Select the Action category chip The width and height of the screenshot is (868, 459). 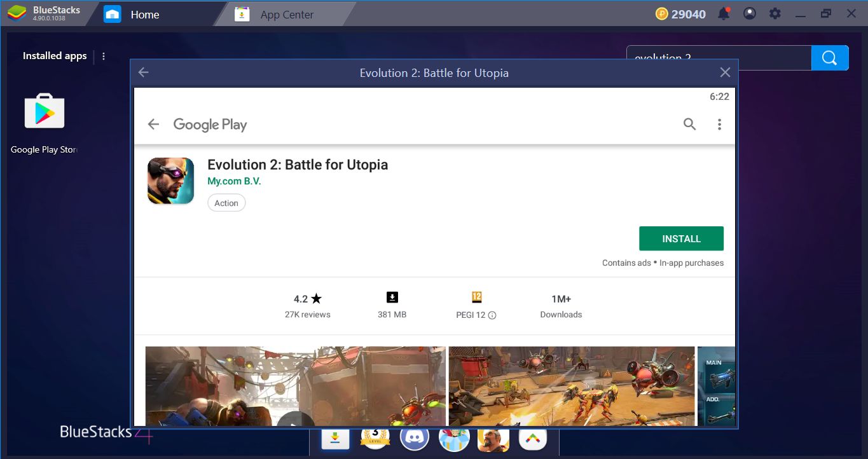pyautogui.click(x=226, y=203)
